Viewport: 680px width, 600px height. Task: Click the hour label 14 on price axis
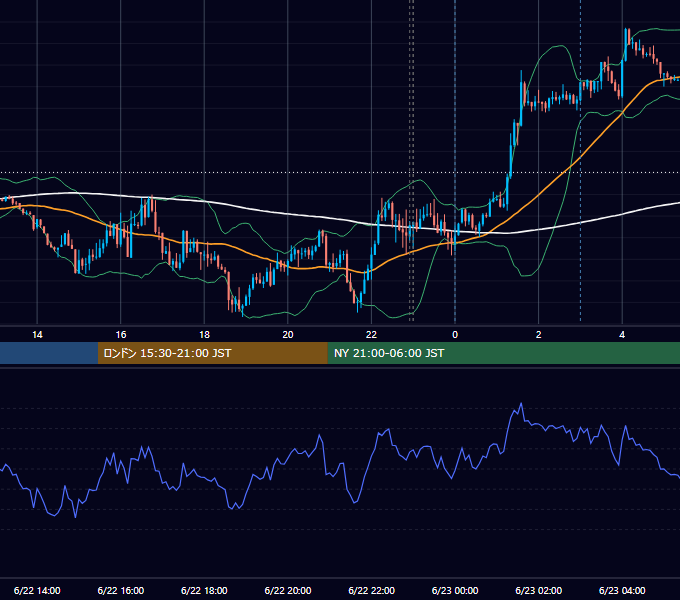coord(37,335)
